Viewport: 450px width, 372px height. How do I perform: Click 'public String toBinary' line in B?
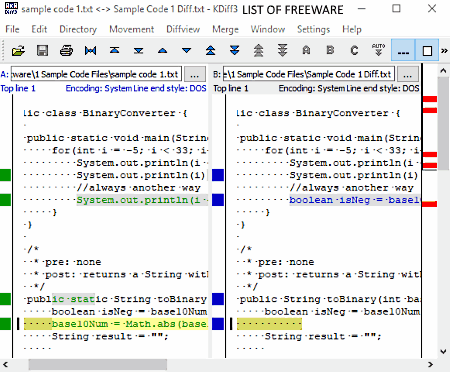click(x=328, y=299)
